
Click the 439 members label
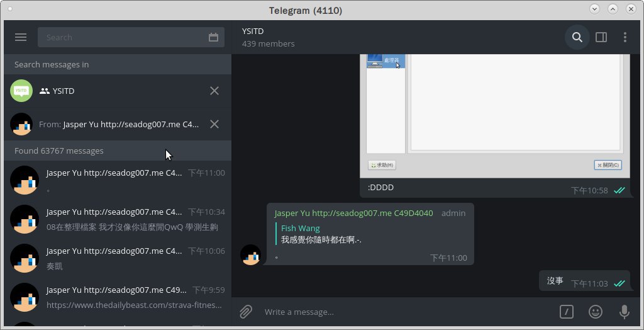pyautogui.click(x=268, y=43)
